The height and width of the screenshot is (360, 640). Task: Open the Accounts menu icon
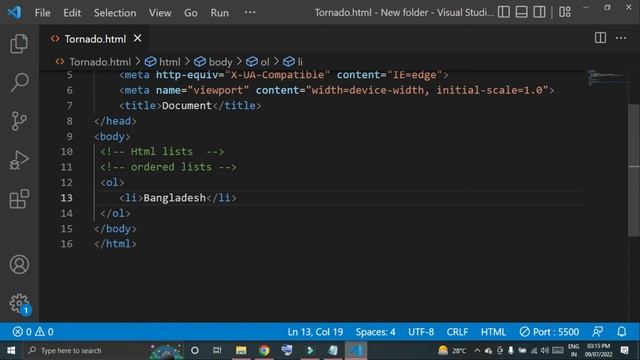click(x=19, y=264)
